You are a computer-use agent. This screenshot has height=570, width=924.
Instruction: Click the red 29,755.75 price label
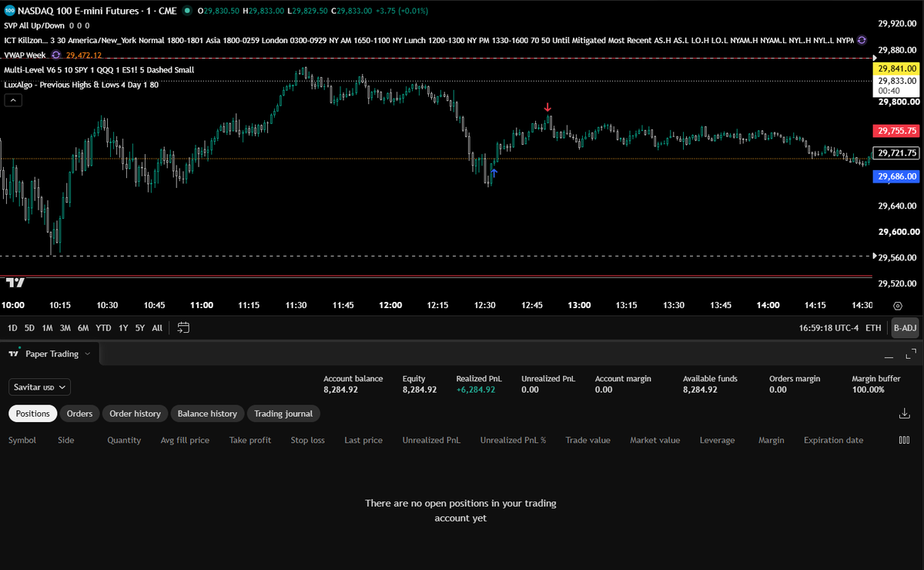click(x=896, y=131)
